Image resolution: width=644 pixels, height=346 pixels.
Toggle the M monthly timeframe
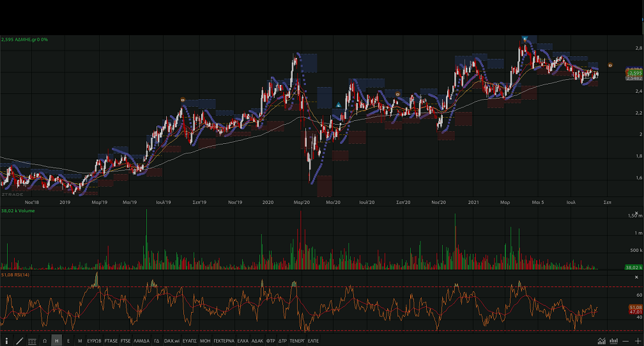click(80, 341)
